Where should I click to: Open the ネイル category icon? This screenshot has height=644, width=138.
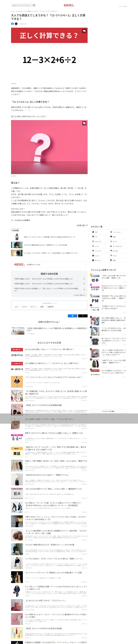click(x=111, y=241)
